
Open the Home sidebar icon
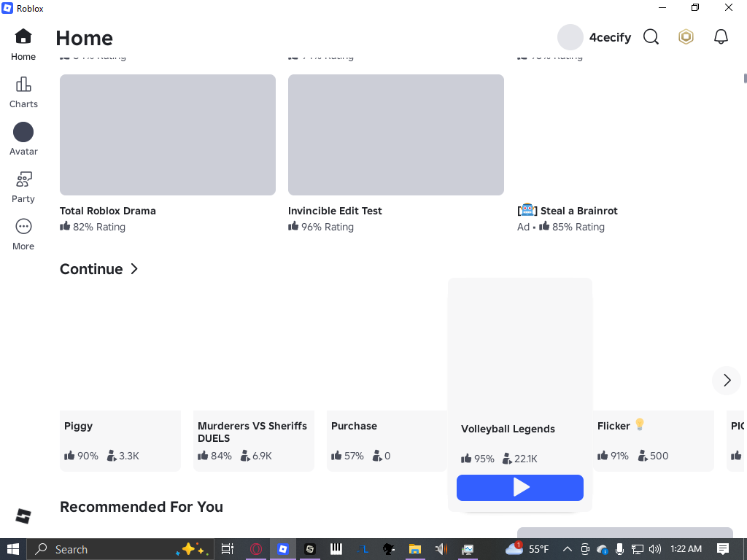(x=23, y=36)
